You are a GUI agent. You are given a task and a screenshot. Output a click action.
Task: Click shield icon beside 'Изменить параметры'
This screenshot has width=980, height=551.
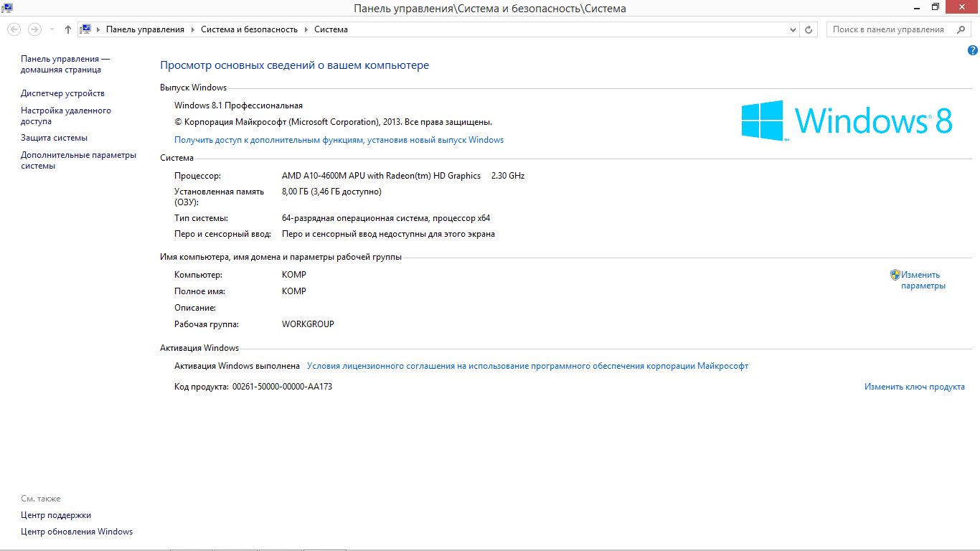(x=895, y=274)
